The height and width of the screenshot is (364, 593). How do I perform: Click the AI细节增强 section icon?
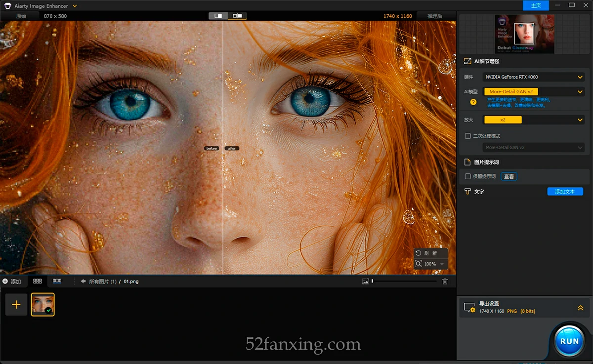pyautogui.click(x=467, y=61)
